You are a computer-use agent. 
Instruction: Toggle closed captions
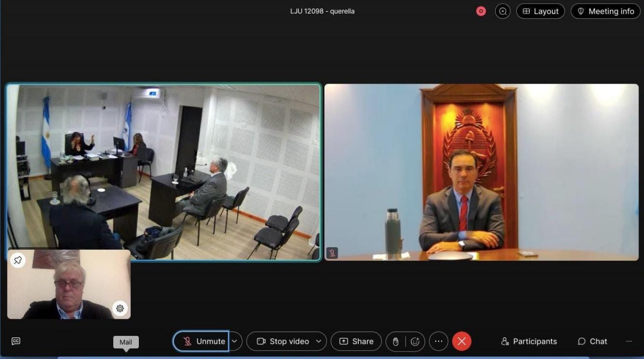tap(16, 341)
